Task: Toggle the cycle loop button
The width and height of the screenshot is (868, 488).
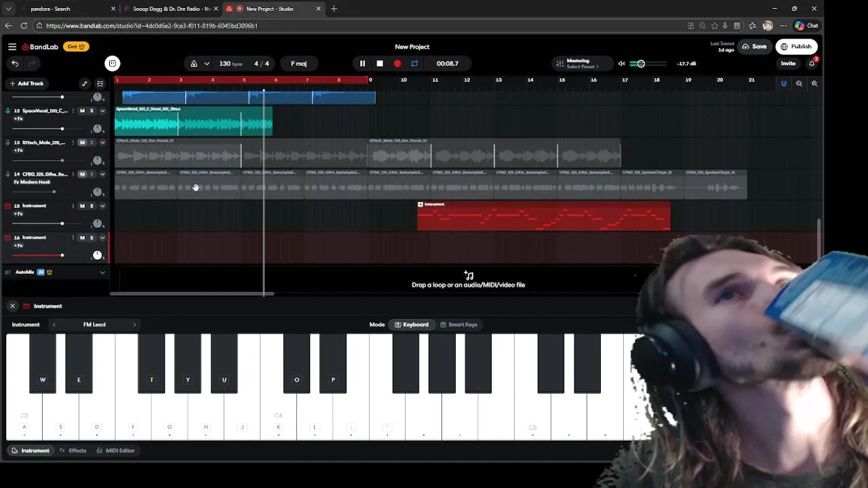Action: click(414, 64)
